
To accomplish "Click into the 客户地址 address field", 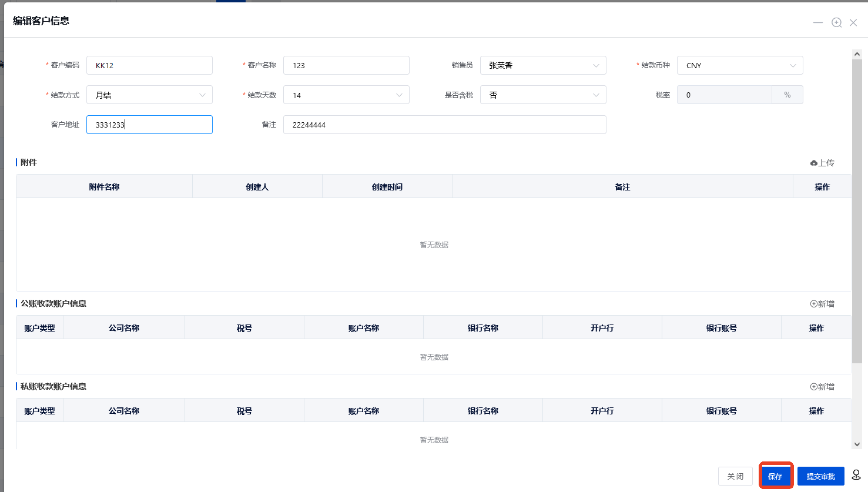I will (x=149, y=124).
